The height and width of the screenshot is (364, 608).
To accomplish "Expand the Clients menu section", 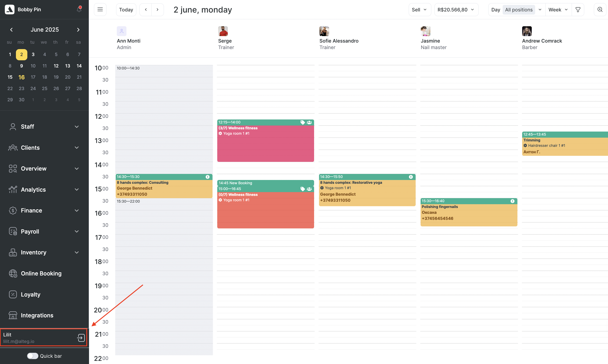I will [76, 148].
